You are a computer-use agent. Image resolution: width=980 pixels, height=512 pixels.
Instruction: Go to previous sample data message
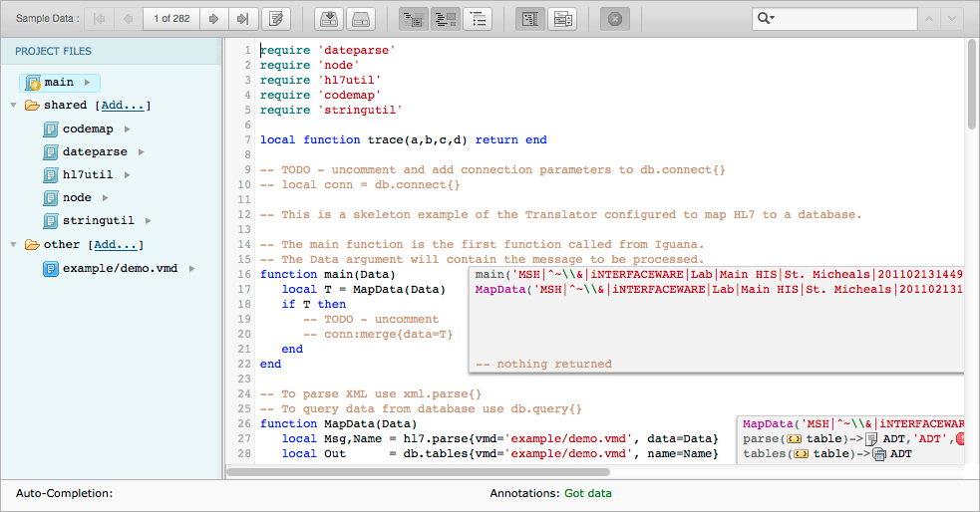click(129, 19)
